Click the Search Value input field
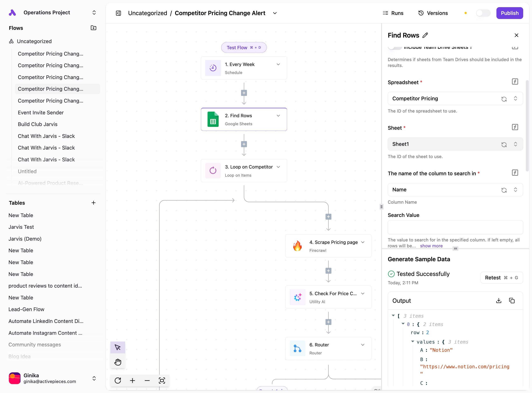 click(455, 227)
